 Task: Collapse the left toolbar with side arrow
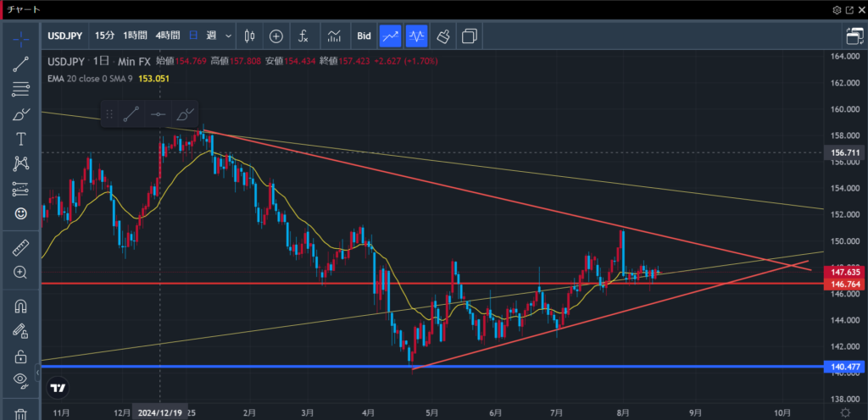pos(38,373)
